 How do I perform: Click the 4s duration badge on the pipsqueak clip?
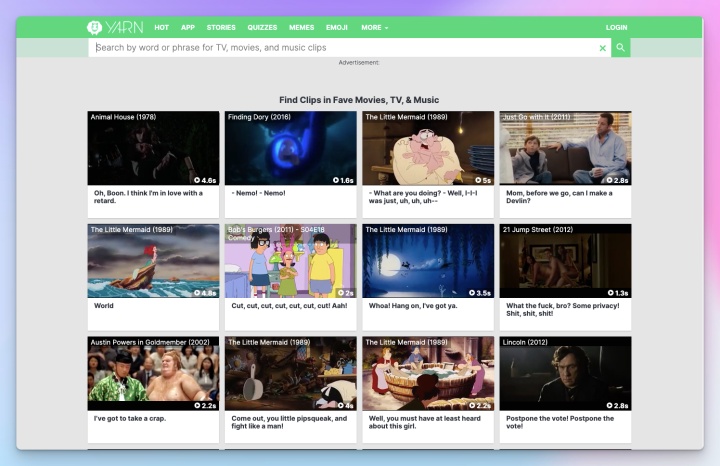tap(346, 406)
